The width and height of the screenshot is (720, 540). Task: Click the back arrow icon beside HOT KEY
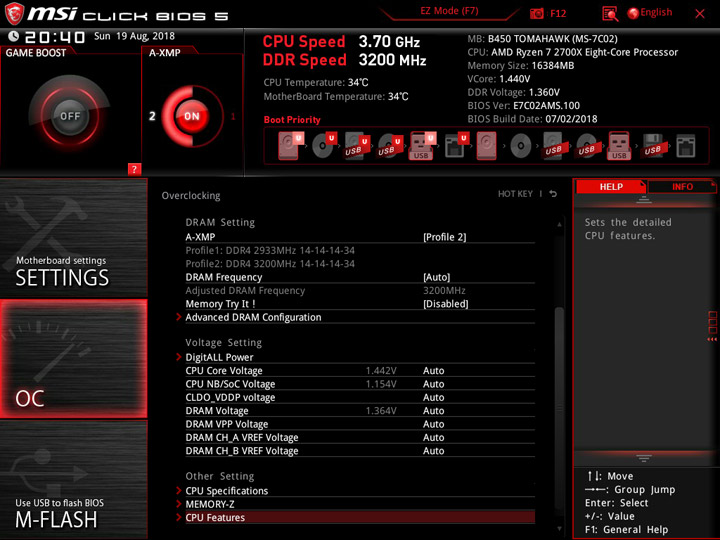[x=553, y=194]
